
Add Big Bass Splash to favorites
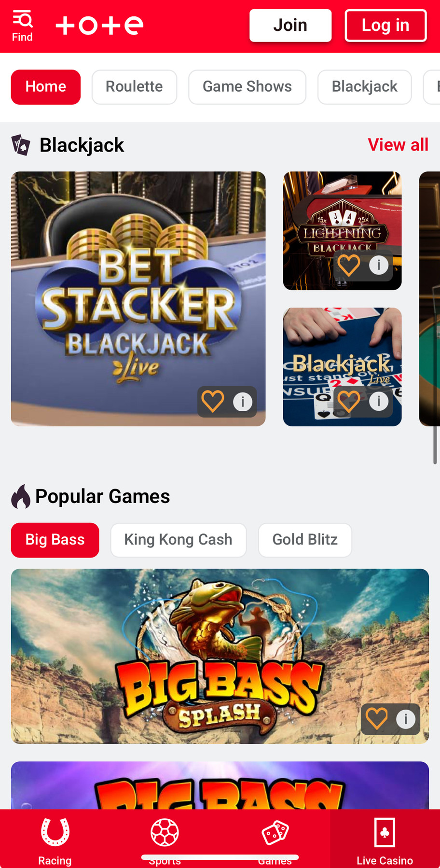click(377, 719)
